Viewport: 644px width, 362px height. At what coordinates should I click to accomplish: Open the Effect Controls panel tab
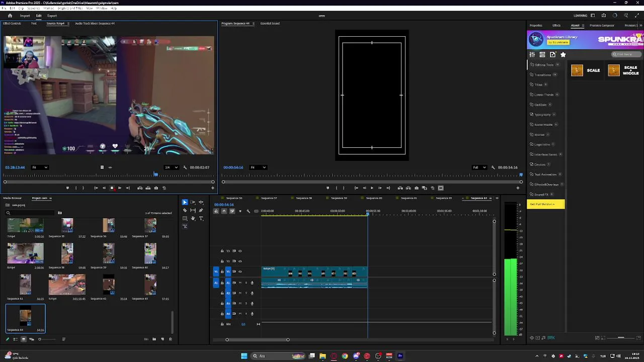coord(12,24)
